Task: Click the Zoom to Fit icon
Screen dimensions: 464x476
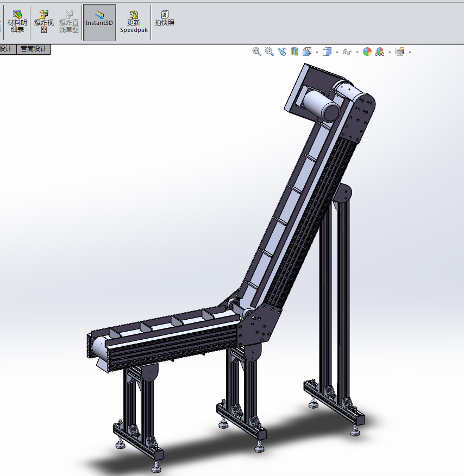Action: [x=257, y=52]
